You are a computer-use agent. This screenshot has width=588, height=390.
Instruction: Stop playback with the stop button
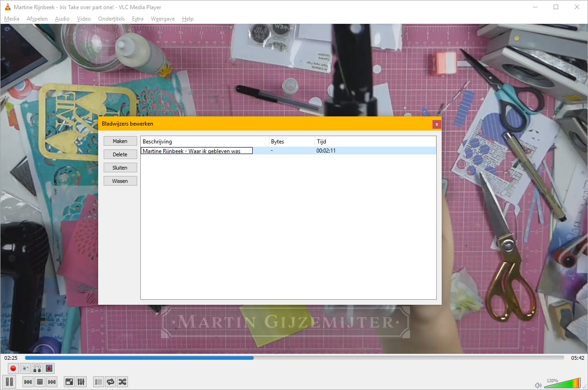pos(40,382)
